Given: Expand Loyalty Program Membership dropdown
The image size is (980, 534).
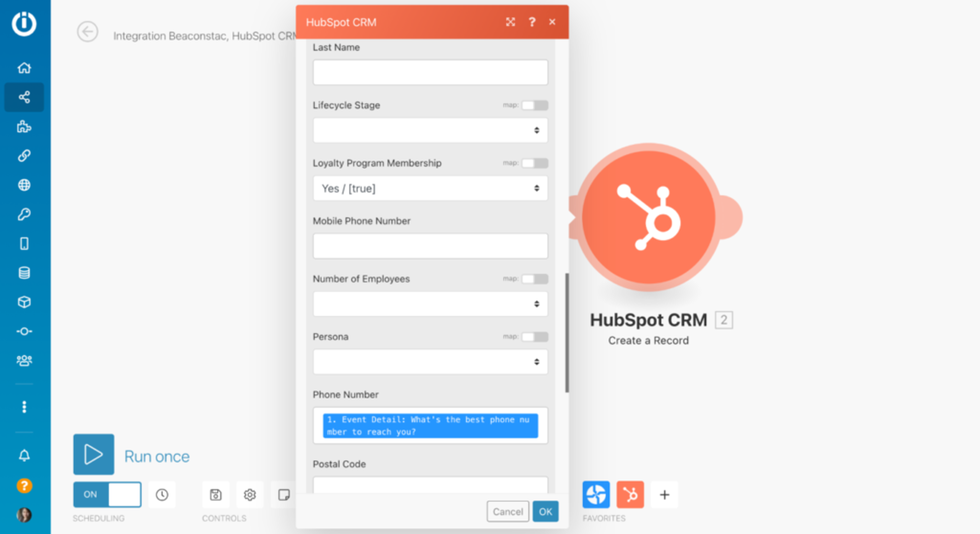Looking at the screenshot, I should 430,188.
